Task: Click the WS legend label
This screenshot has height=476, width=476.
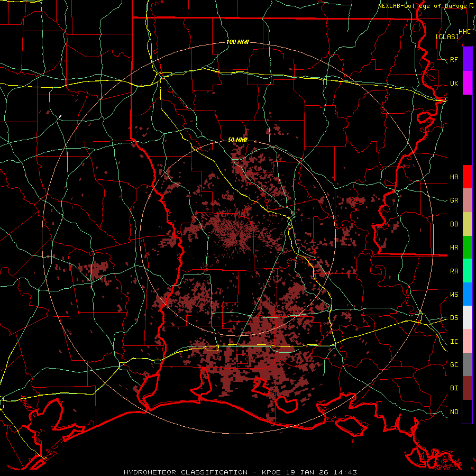Action: pyautogui.click(x=454, y=295)
